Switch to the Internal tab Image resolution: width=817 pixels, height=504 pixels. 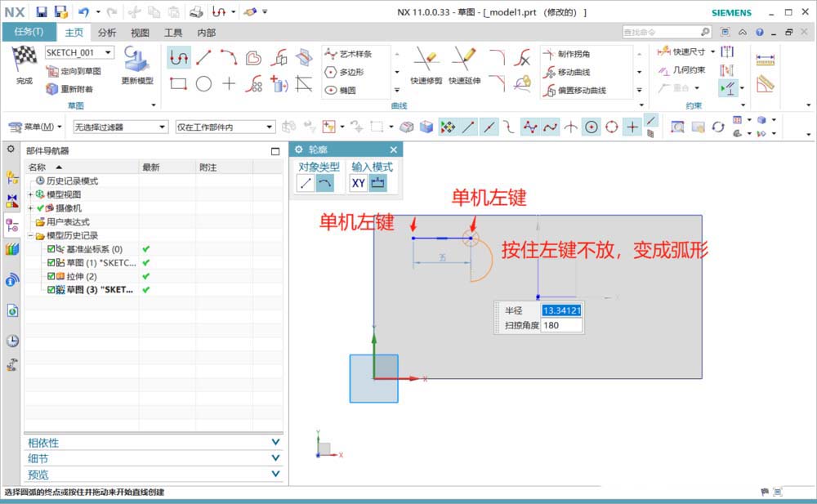[x=207, y=33]
